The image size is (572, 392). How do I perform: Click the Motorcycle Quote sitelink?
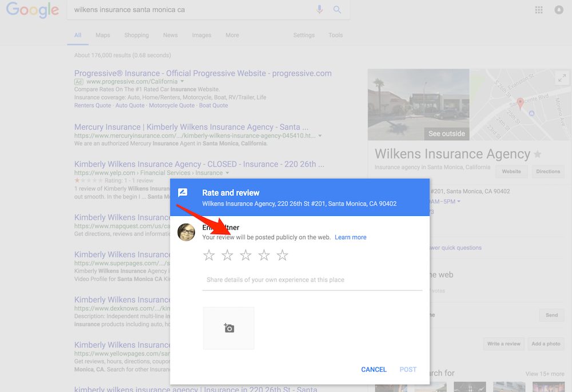[x=172, y=105]
